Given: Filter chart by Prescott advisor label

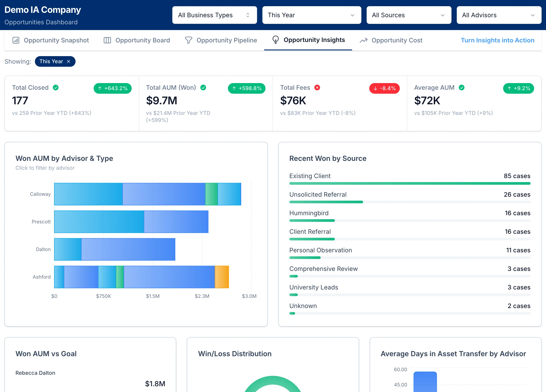Looking at the screenshot, I should point(41,222).
